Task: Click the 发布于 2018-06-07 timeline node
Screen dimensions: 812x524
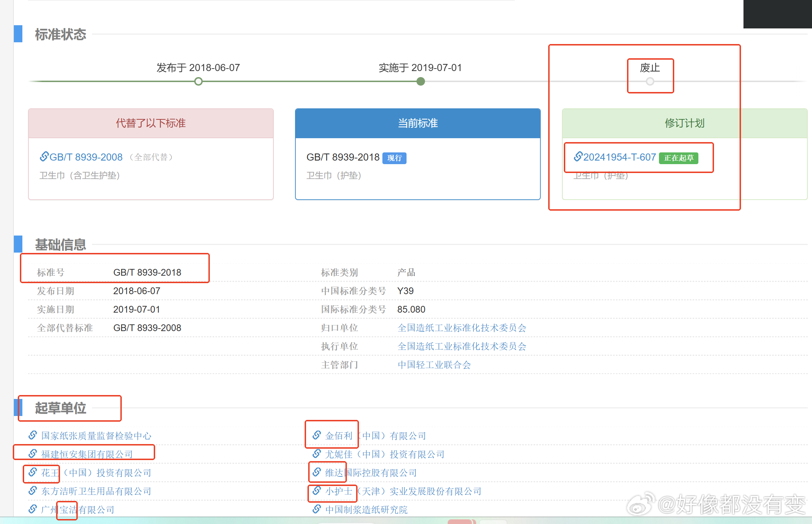Action: pyautogui.click(x=198, y=82)
